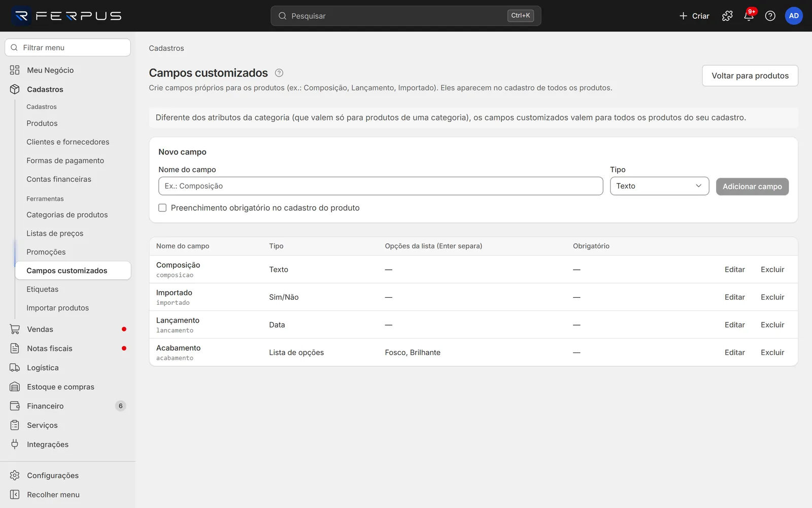This screenshot has width=812, height=508.
Task: Open Listas de preços menu item
Action: tap(55, 234)
